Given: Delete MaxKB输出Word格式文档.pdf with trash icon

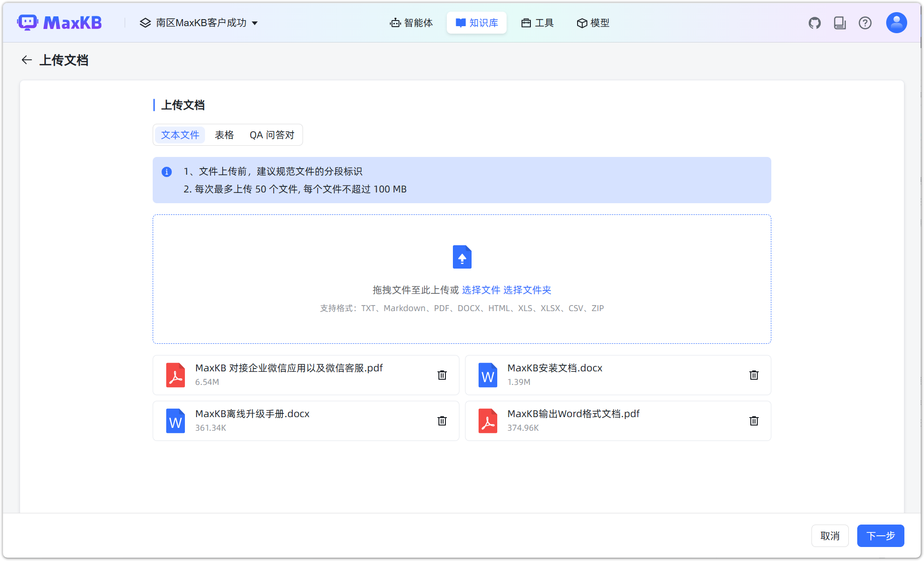Looking at the screenshot, I should point(754,421).
